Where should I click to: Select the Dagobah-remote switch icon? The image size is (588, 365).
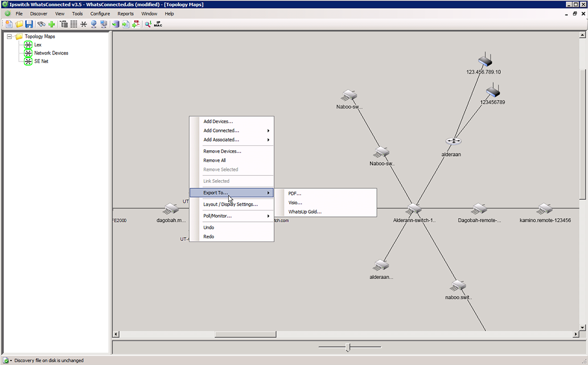point(479,209)
